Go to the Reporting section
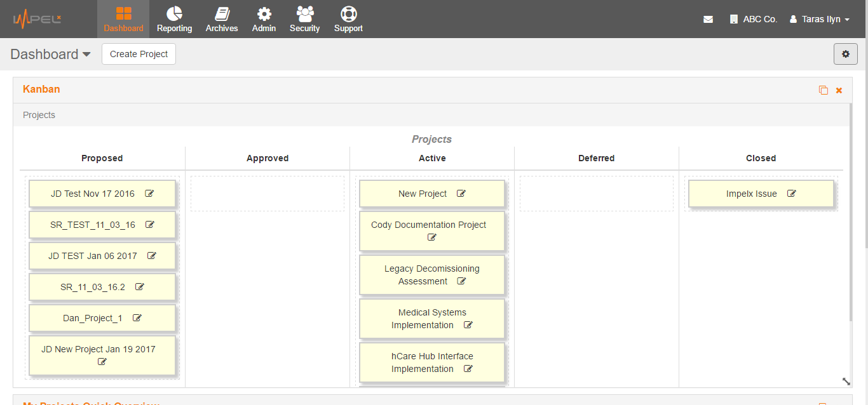This screenshot has height=405, width=868. click(174, 20)
